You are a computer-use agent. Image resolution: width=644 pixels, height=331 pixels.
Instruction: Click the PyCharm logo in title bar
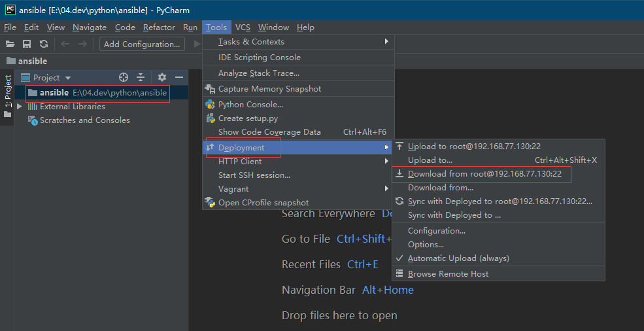pyautogui.click(x=10, y=10)
